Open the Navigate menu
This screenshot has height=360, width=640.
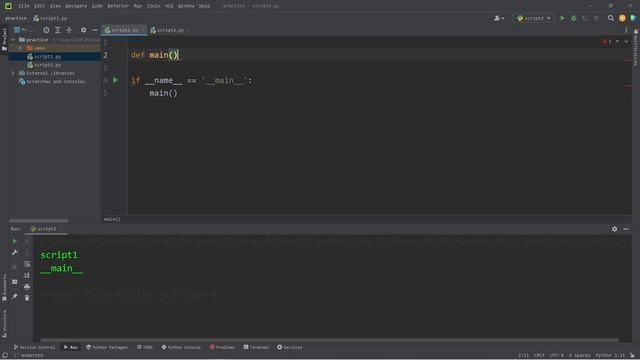point(76,6)
